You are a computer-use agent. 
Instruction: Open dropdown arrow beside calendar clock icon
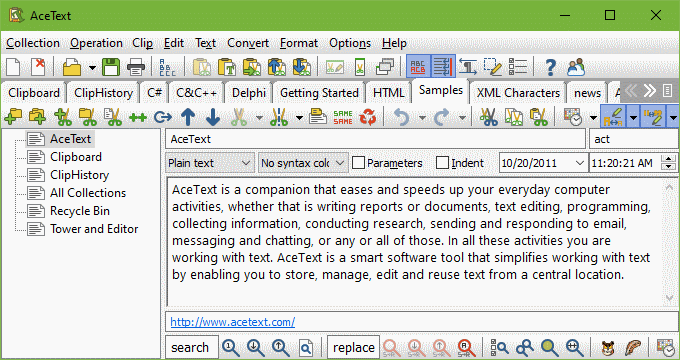(593, 118)
